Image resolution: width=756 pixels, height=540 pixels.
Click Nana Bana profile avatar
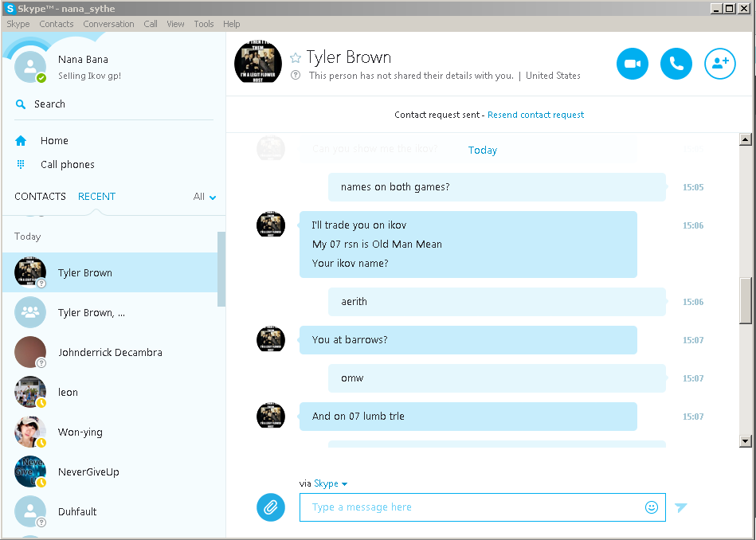click(x=30, y=67)
